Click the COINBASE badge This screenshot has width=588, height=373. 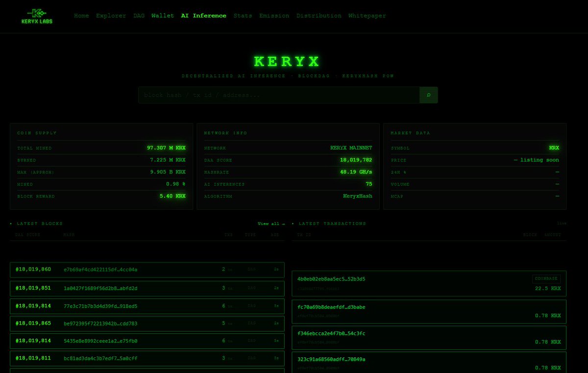(546, 278)
